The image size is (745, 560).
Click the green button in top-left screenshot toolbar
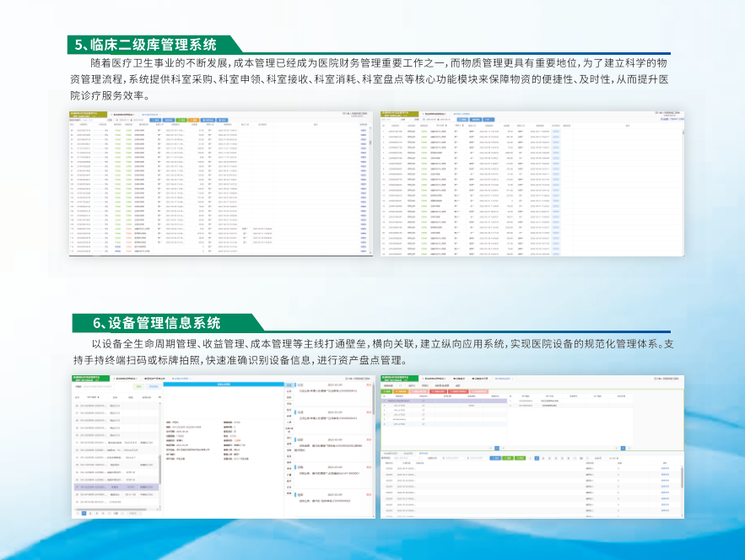(179, 120)
